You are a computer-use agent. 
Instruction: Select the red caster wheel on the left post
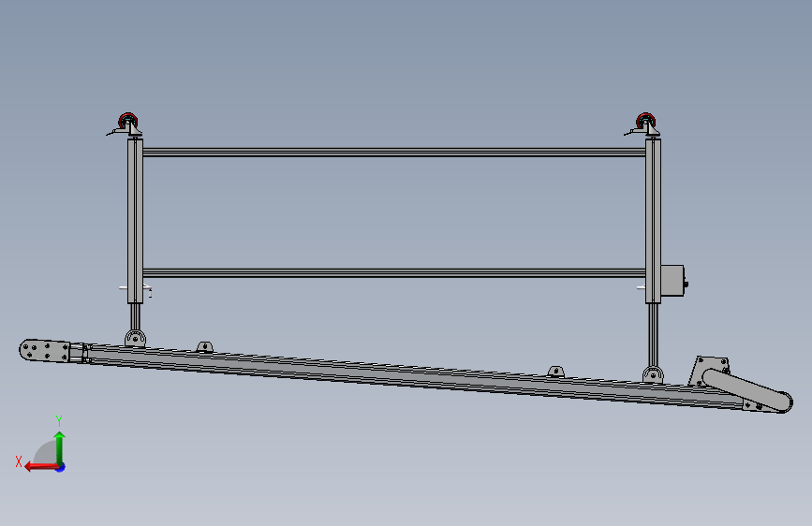click(127, 120)
